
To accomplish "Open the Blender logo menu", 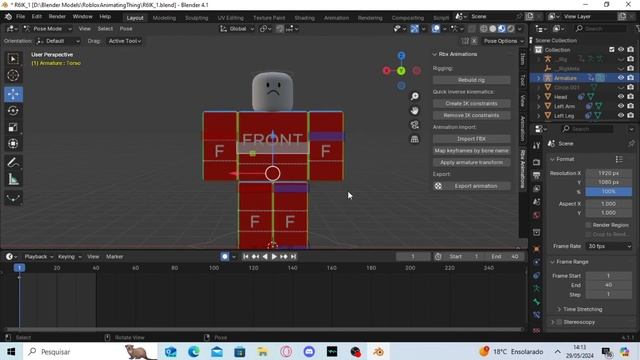I will click(x=8, y=17).
